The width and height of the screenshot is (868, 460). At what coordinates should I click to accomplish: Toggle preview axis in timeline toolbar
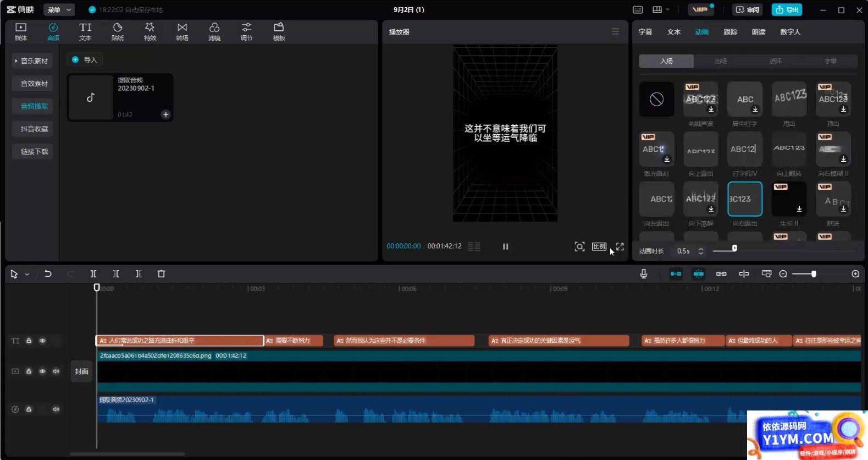pos(744,273)
